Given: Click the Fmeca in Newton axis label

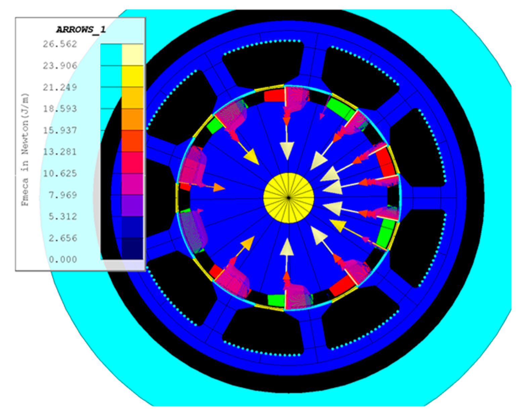Looking at the screenshot, I should (26, 150).
